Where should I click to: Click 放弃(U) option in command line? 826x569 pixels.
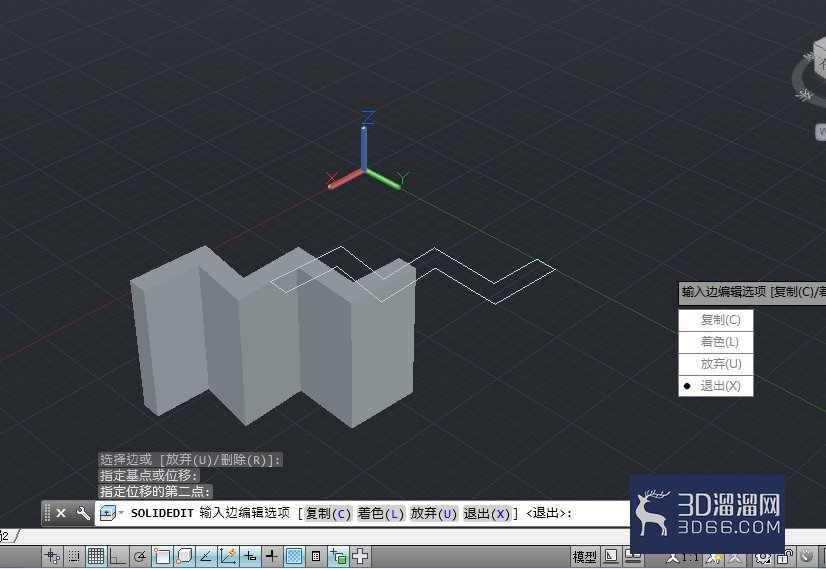pyautogui.click(x=433, y=513)
